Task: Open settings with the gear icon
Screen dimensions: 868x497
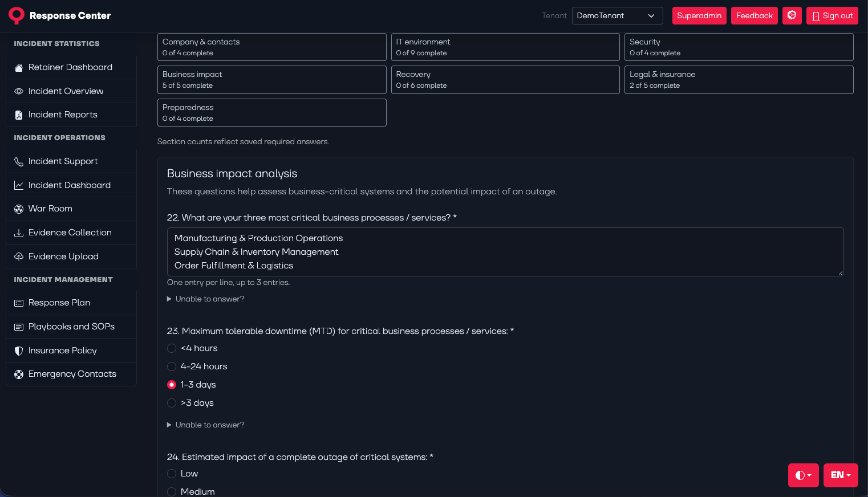Action: click(792, 15)
